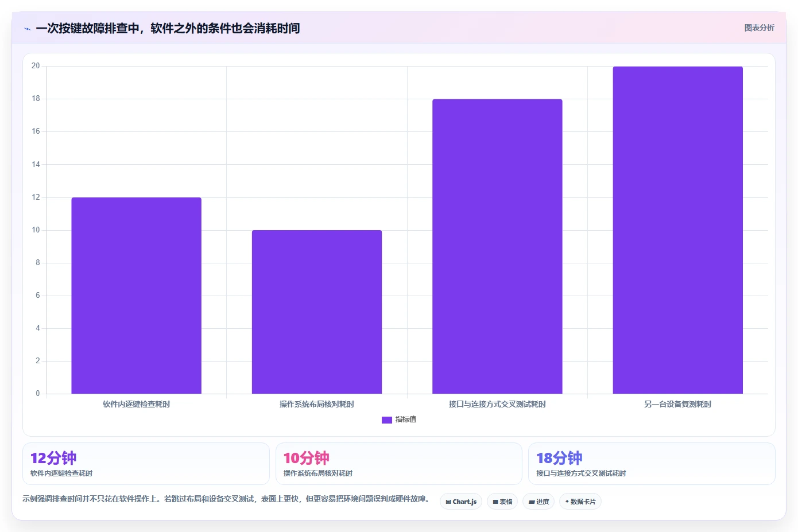Click the 指标值 legend label text

[406, 420]
